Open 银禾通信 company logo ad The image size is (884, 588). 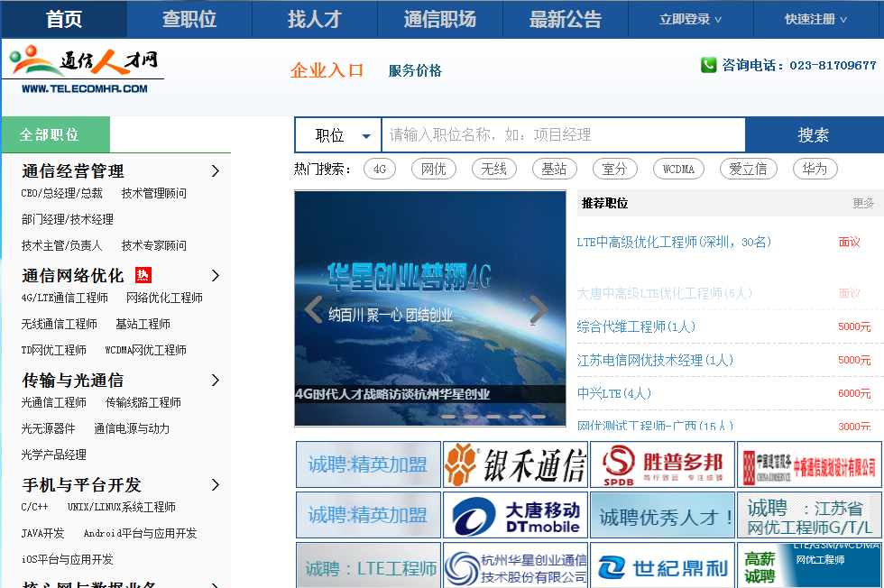coord(515,464)
